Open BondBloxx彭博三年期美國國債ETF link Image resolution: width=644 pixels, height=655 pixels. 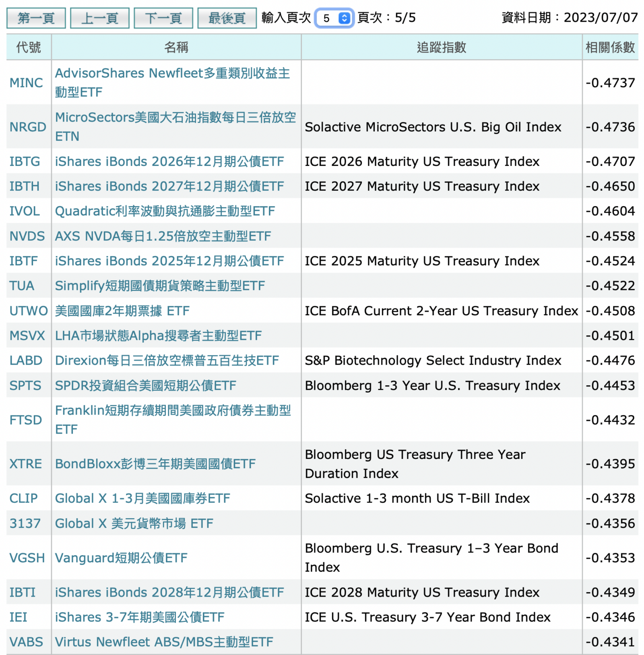pyautogui.click(x=155, y=464)
